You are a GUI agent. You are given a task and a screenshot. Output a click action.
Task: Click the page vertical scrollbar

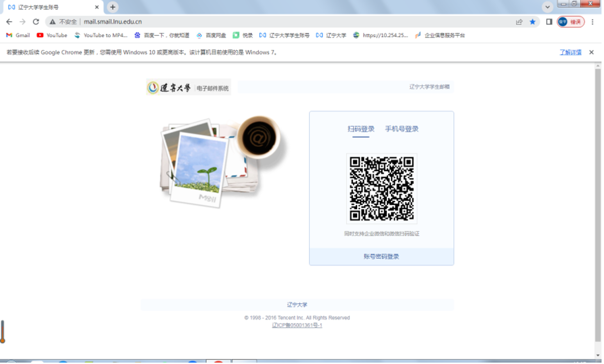coord(598,205)
